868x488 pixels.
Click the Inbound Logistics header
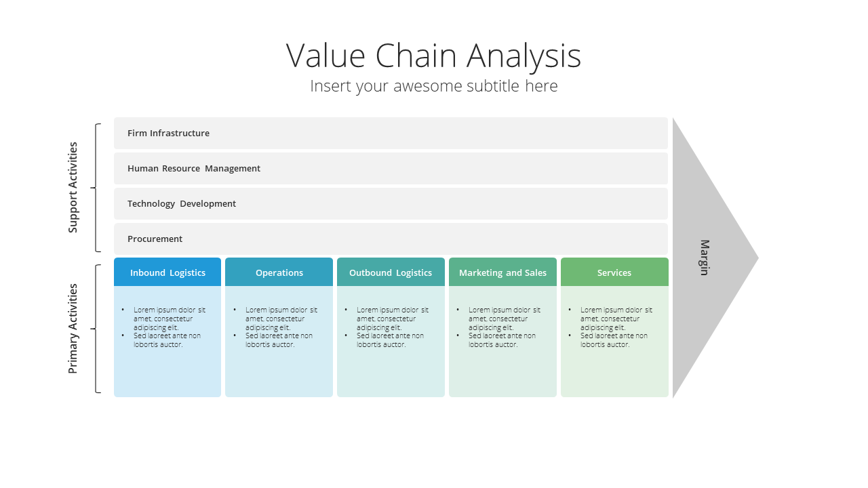pyautogui.click(x=167, y=272)
